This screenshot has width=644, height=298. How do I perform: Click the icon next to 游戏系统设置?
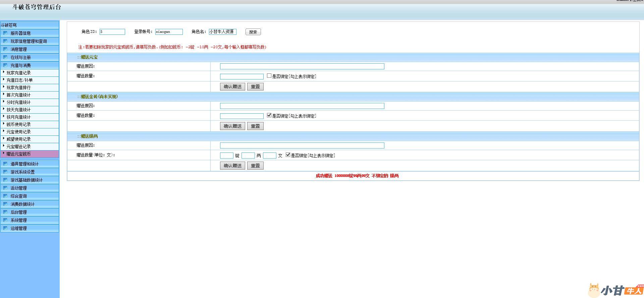coord(5,172)
